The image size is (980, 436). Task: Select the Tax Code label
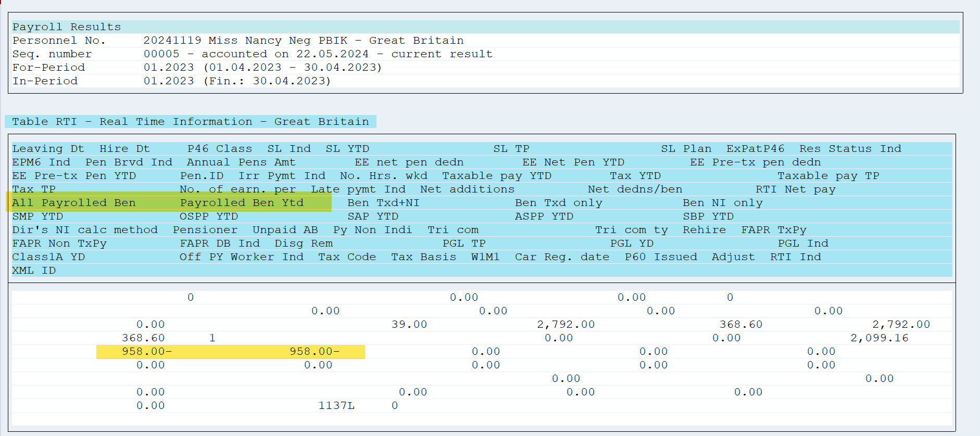point(347,257)
